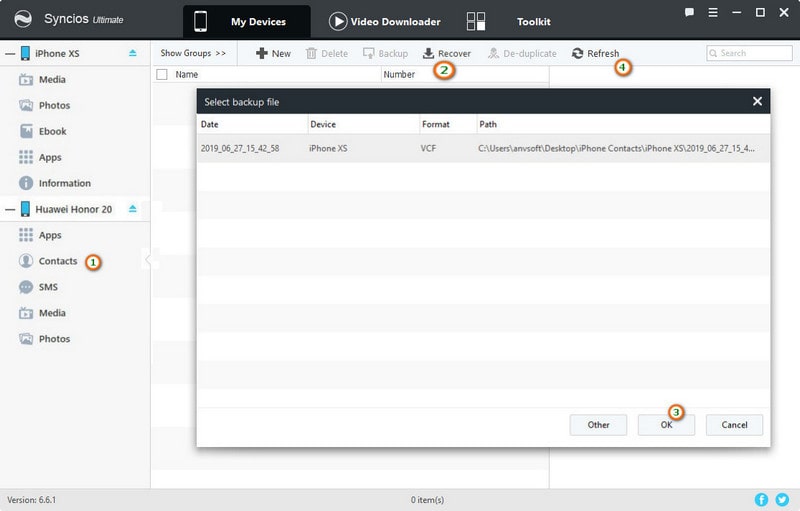Open Photos under iPhone XS
Image resolution: width=800 pixels, height=511 pixels.
pos(44,106)
